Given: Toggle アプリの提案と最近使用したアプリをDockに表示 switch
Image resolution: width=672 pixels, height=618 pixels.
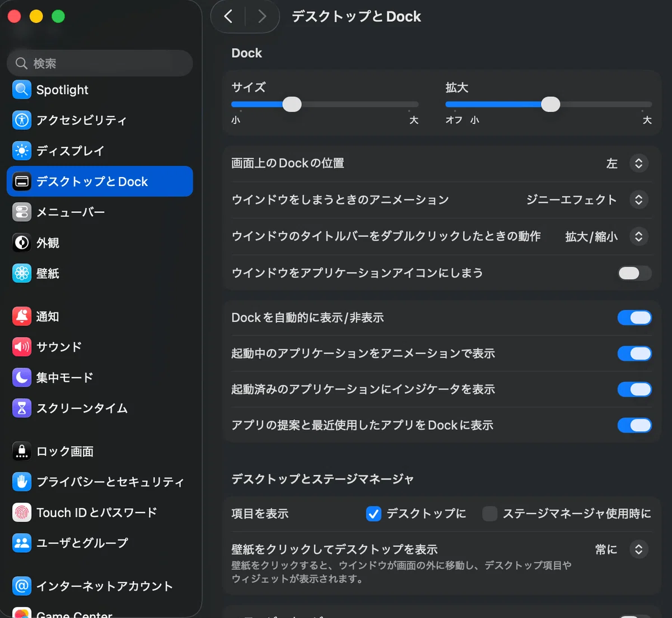Looking at the screenshot, I should click(x=634, y=425).
